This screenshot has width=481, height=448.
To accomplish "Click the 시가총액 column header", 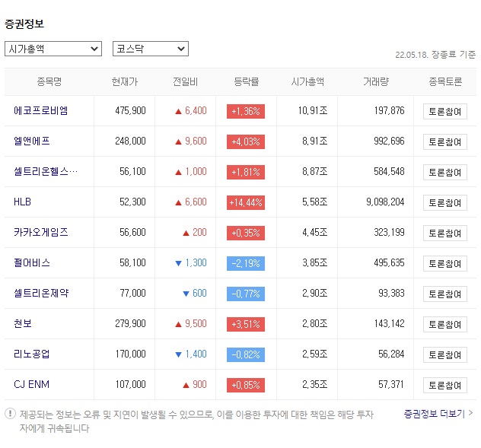I will 307,81.
